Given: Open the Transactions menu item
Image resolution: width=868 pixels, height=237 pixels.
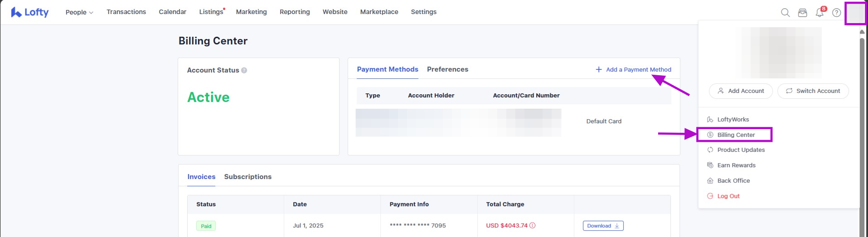Looking at the screenshot, I should (x=126, y=12).
